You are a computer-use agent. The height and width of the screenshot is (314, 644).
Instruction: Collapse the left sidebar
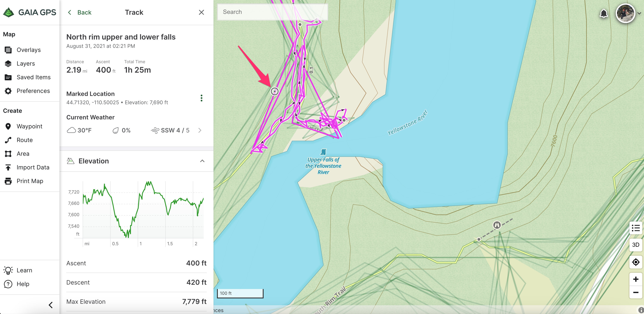[51, 305]
